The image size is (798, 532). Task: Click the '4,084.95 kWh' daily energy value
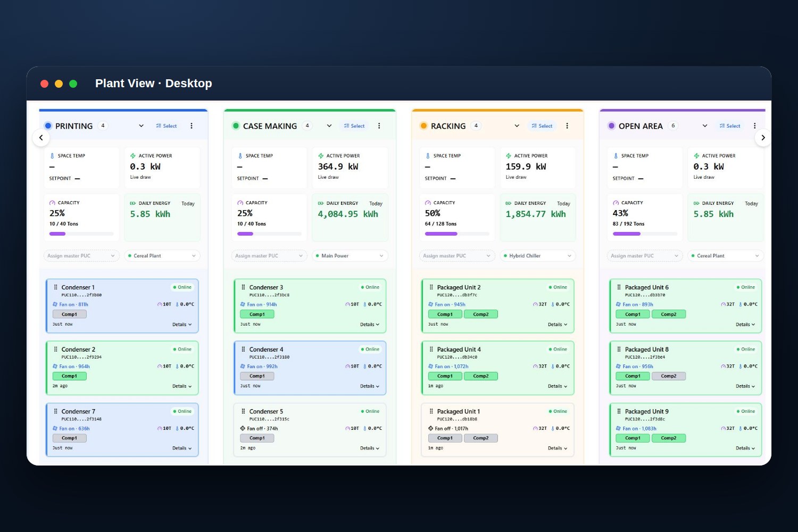tap(348, 214)
